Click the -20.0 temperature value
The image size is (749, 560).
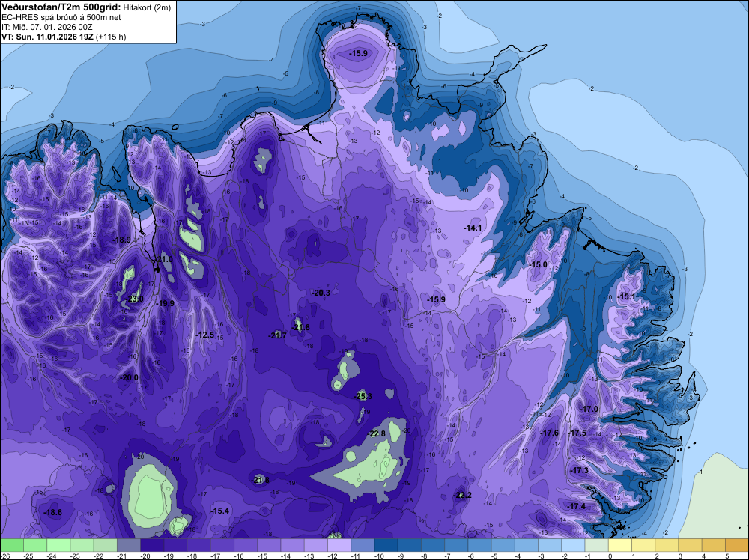[x=129, y=377]
